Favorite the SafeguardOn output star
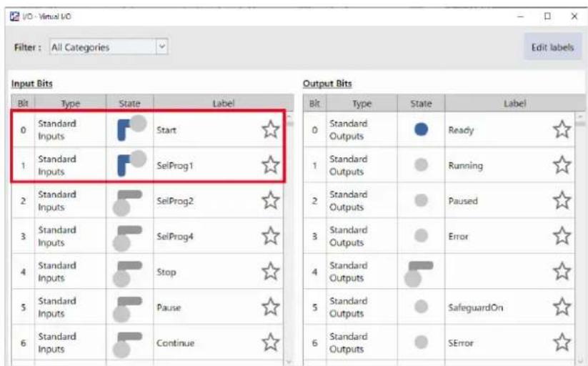This screenshot has width=588, height=366. [x=562, y=307]
